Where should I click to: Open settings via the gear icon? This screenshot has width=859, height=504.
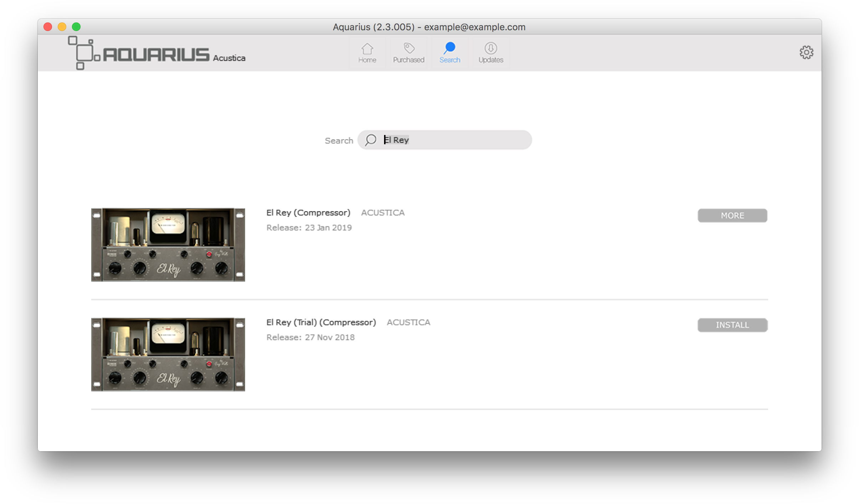coord(806,52)
